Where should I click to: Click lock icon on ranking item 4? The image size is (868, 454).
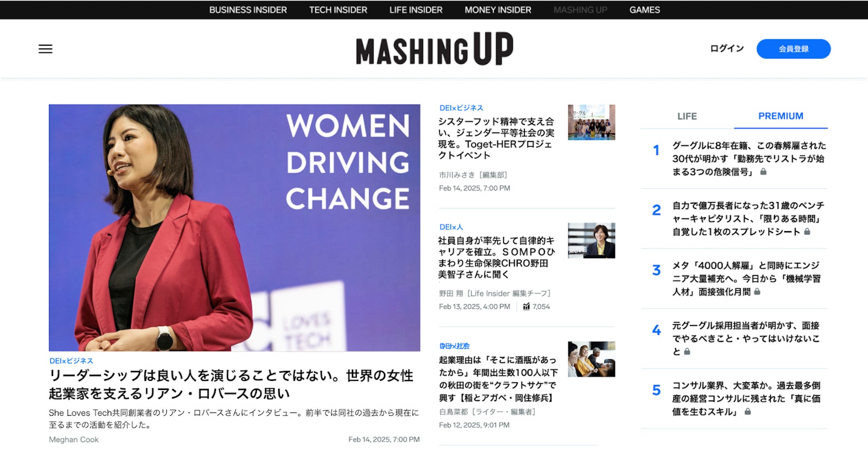point(687,351)
